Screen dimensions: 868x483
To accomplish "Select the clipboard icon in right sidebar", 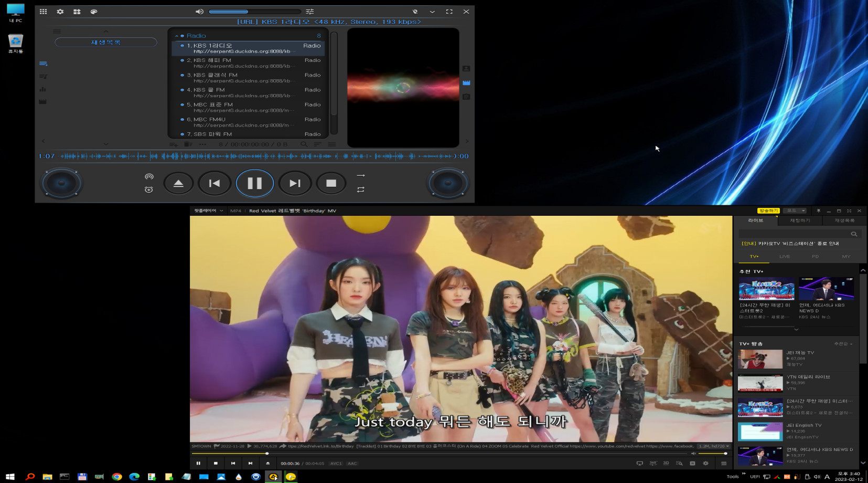I will point(466,97).
